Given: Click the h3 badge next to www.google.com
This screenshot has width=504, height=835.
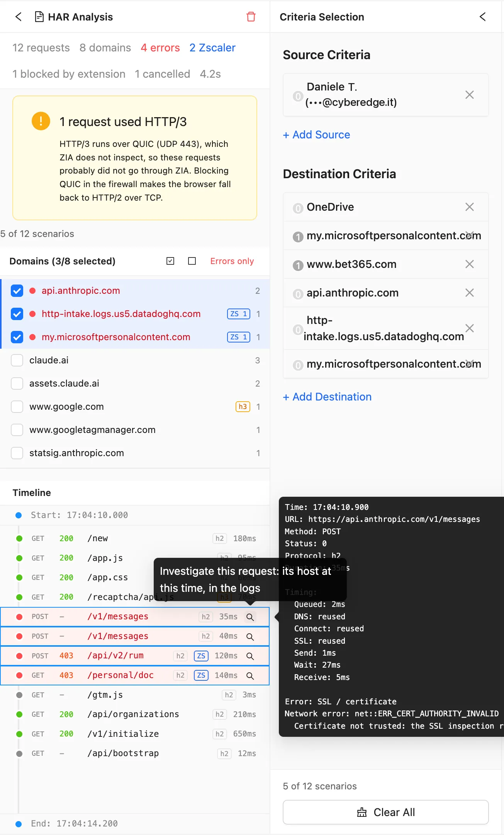Looking at the screenshot, I should (243, 407).
